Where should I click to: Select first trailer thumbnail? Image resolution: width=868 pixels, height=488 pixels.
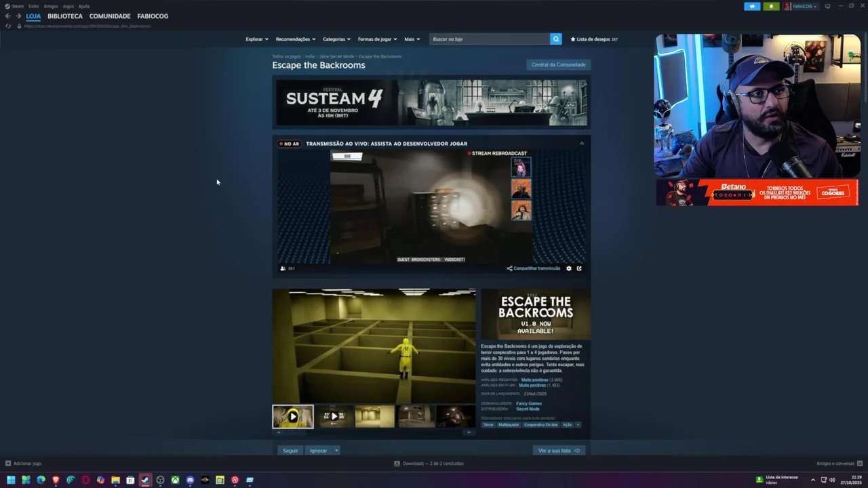pyautogui.click(x=293, y=416)
